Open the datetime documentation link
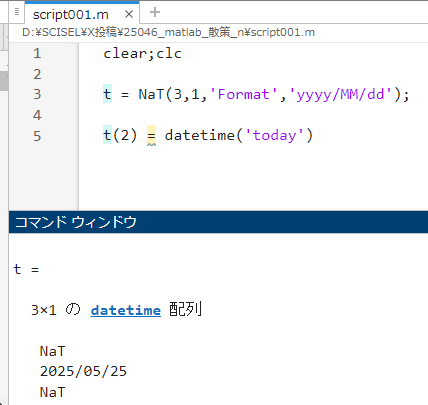This screenshot has width=428, height=405. tap(126, 310)
